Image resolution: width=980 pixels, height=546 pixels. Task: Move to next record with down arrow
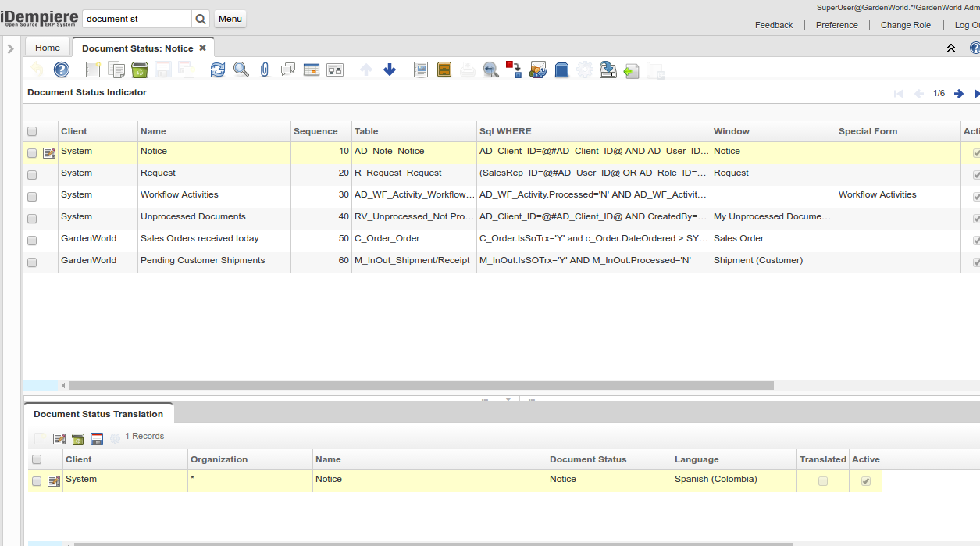390,70
